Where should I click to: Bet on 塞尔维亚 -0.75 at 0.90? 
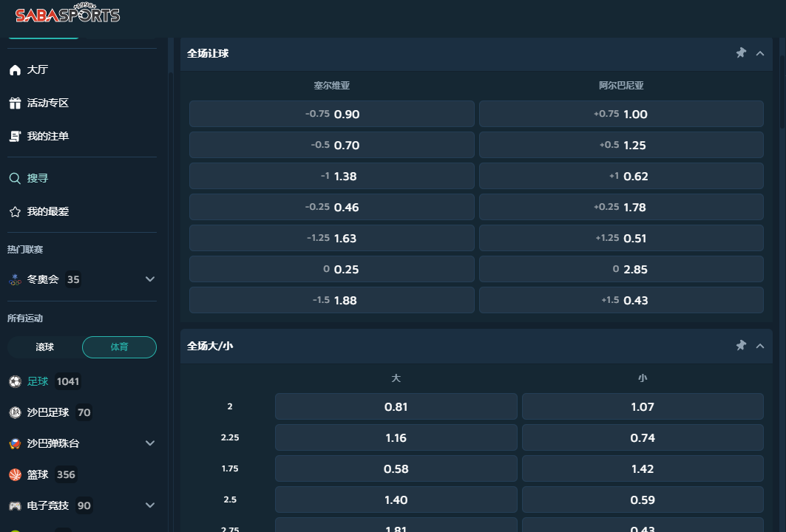pos(331,115)
